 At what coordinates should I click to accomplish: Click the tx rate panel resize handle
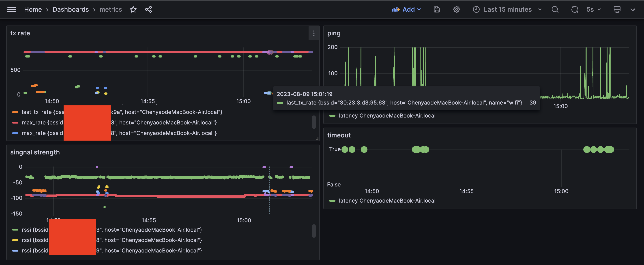tap(317, 138)
